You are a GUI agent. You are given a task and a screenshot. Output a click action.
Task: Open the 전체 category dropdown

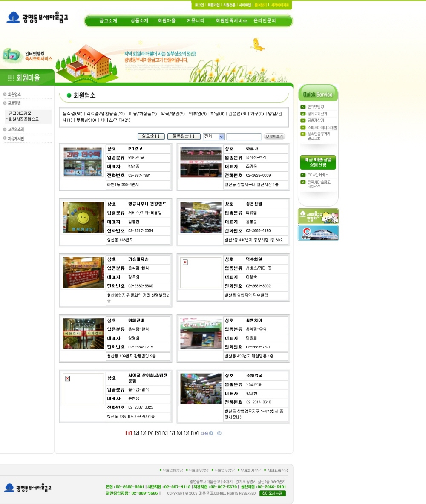[213, 136]
